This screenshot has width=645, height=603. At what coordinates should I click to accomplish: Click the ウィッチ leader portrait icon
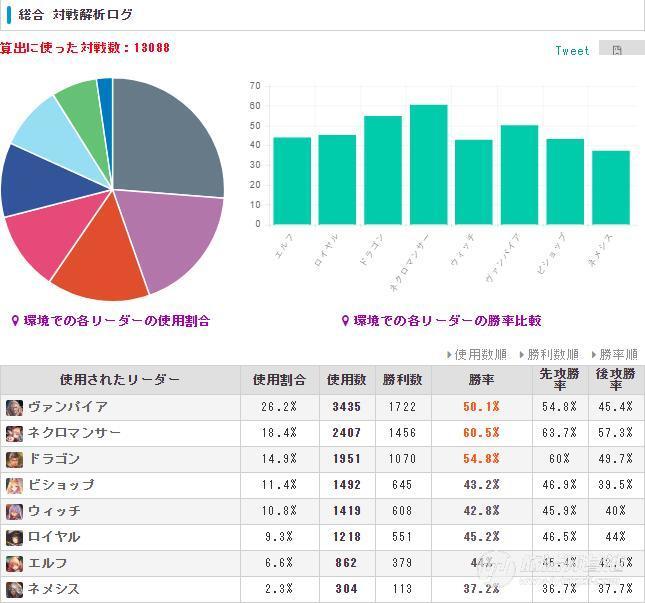coord(14,511)
